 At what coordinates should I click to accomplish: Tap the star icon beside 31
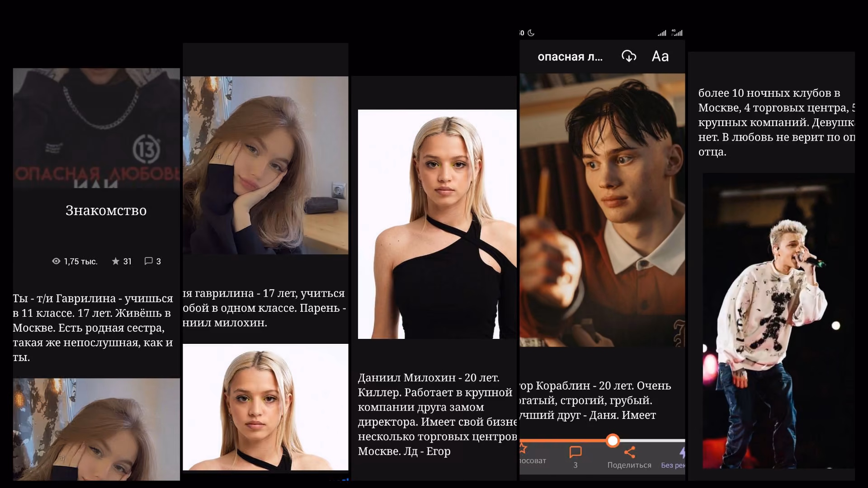coord(116,261)
